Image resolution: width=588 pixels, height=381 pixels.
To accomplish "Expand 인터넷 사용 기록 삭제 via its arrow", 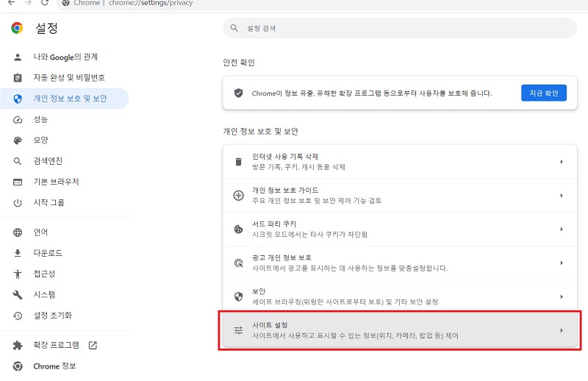I will 562,162.
